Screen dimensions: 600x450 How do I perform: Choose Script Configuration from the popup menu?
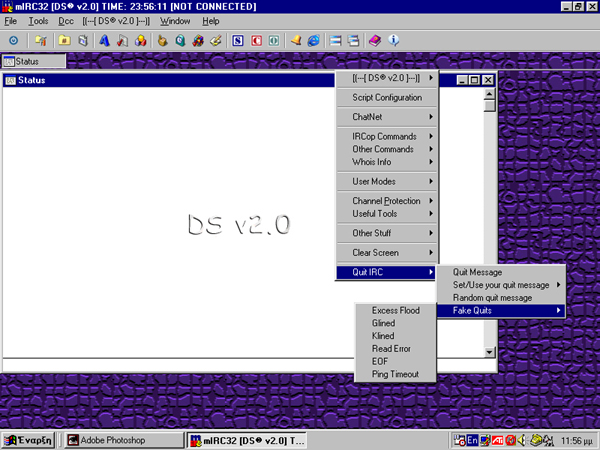point(387,98)
